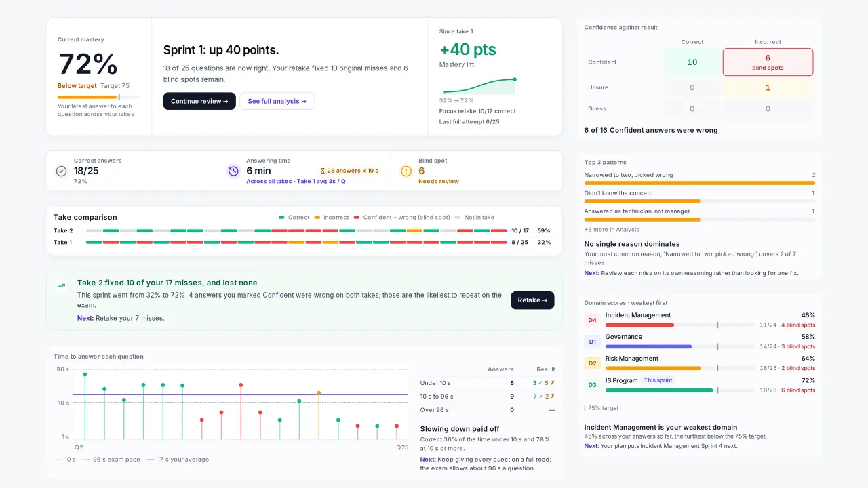This screenshot has width=868, height=488.
Task: Click the Retake button
Action: pyautogui.click(x=532, y=300)
